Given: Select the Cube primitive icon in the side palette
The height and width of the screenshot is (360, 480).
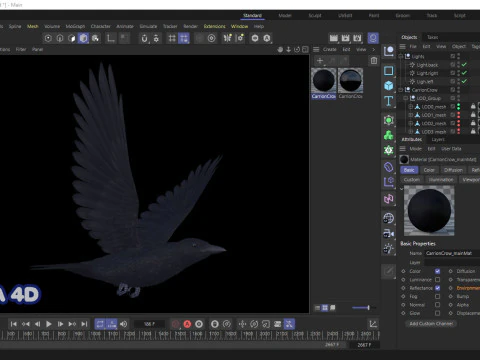Looking at the screenshot, I should 389,86.
